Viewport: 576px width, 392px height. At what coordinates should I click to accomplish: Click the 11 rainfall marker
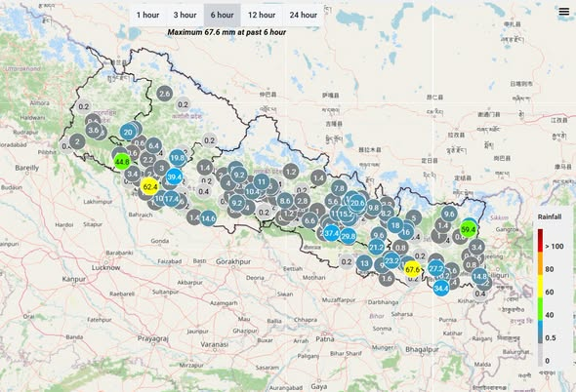click(262, 181)
